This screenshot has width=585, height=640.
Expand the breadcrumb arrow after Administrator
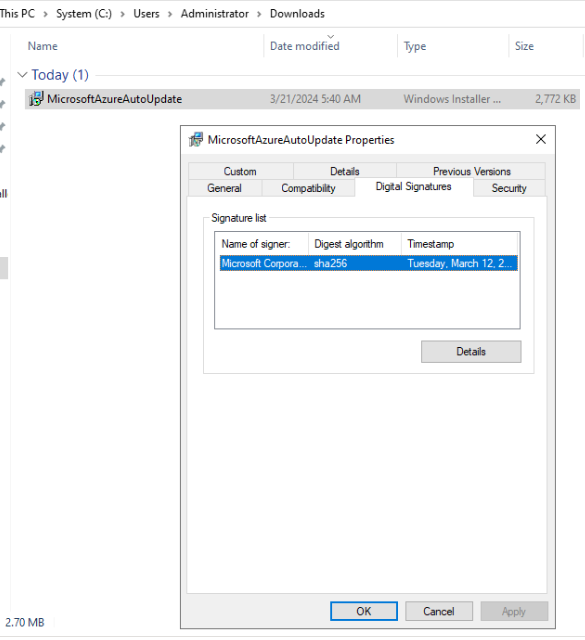[259, 14]
